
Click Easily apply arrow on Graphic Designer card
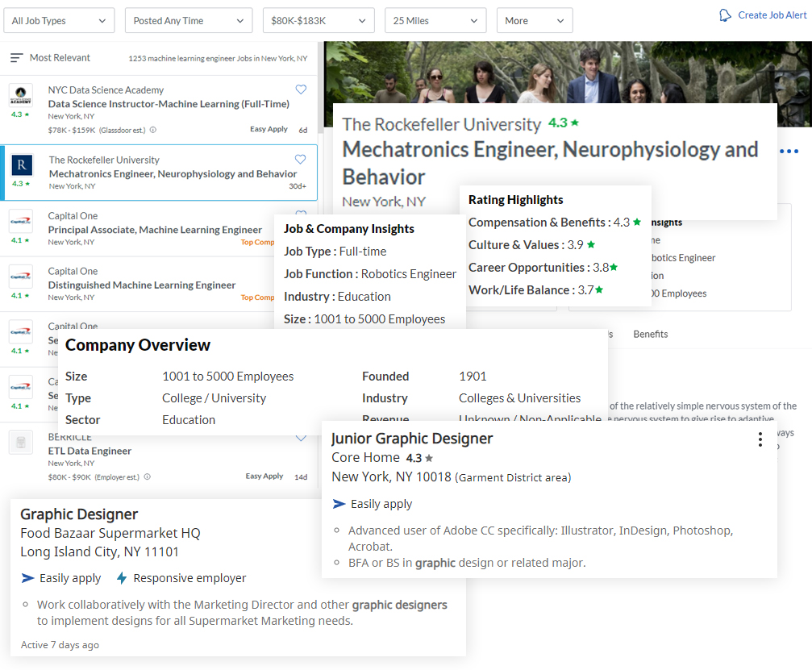point(28,578)
